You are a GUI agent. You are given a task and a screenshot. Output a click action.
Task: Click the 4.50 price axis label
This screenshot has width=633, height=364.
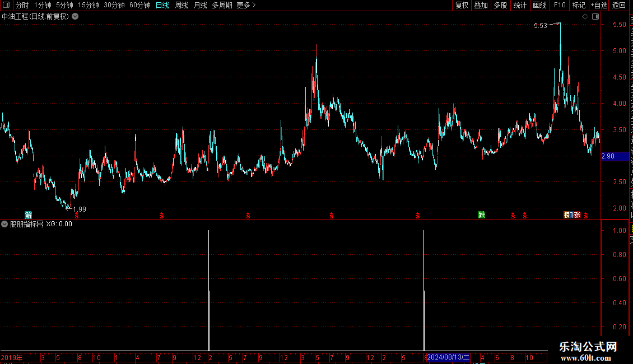pyautogui.click(x=619, y=77)
